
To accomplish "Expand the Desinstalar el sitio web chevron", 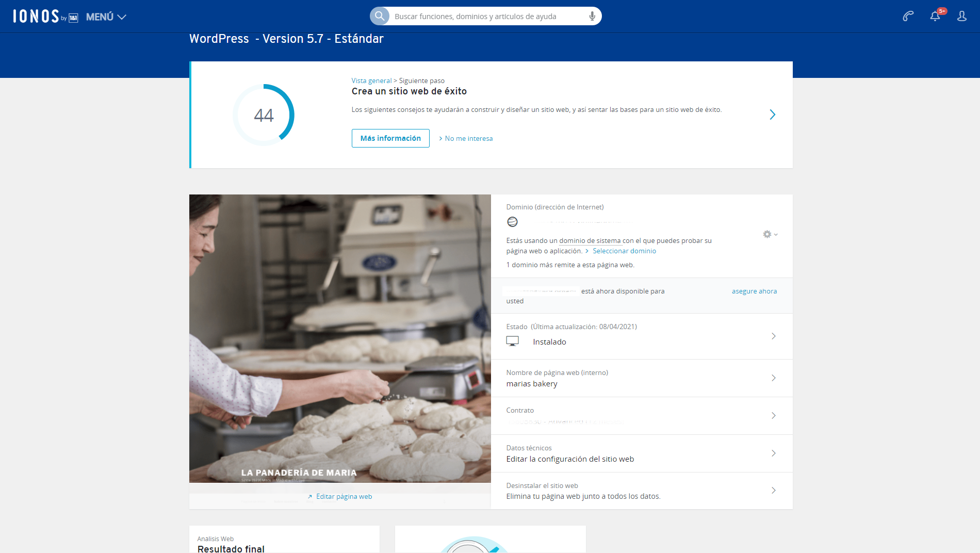I will point(773,491).
